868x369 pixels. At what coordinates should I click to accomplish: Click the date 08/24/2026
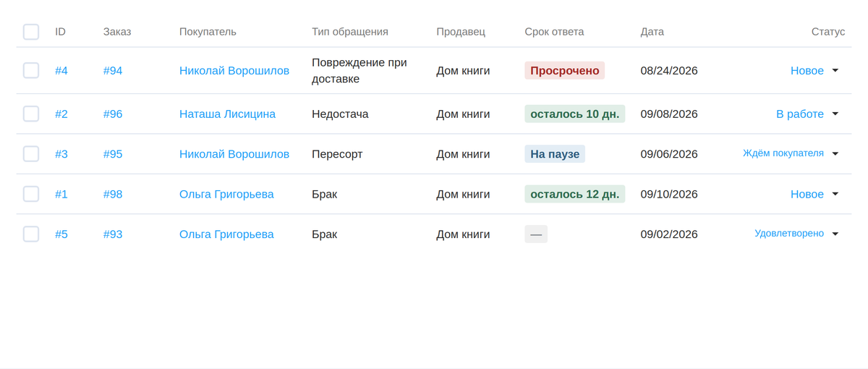coord(669,70)
